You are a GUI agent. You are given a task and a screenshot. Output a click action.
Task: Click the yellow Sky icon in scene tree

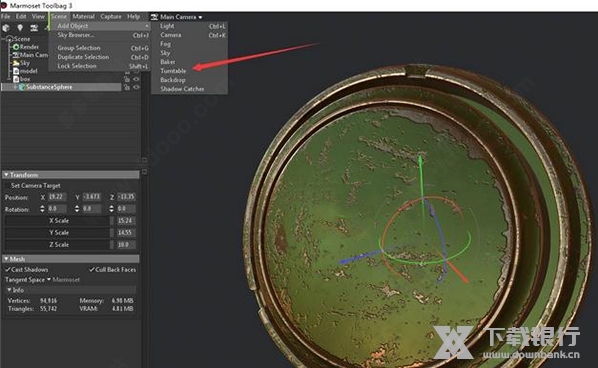[16, 63]
